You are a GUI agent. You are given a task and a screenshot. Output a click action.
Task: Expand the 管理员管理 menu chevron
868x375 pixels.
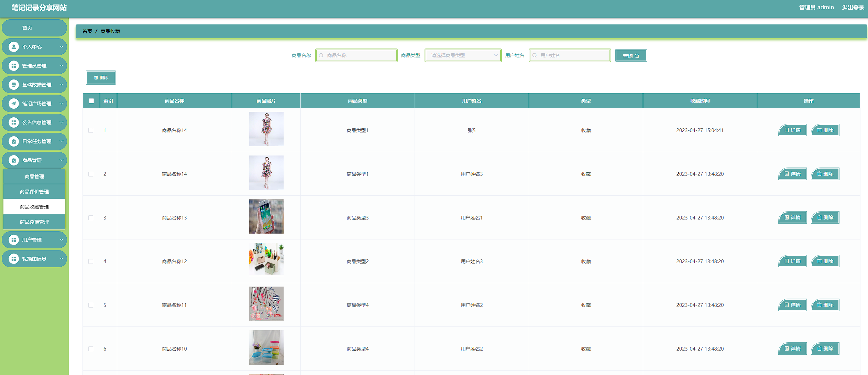click(x=62, y=66)
